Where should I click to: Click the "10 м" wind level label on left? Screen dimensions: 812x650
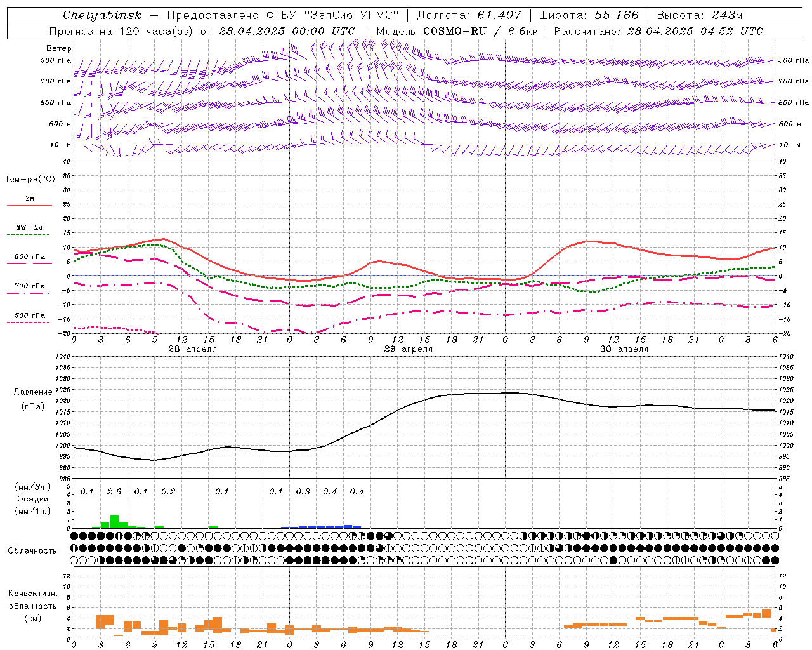(61, 145)
